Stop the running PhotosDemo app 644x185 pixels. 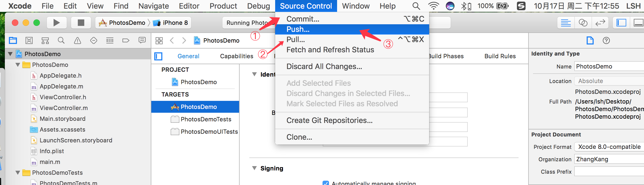tap(80, 23)
